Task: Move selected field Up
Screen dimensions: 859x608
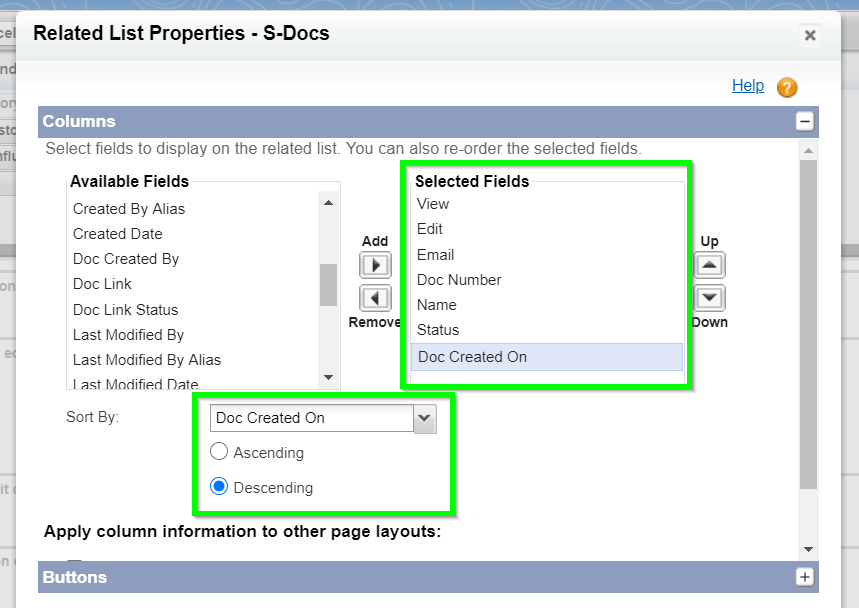Action: tap(709, 265)
